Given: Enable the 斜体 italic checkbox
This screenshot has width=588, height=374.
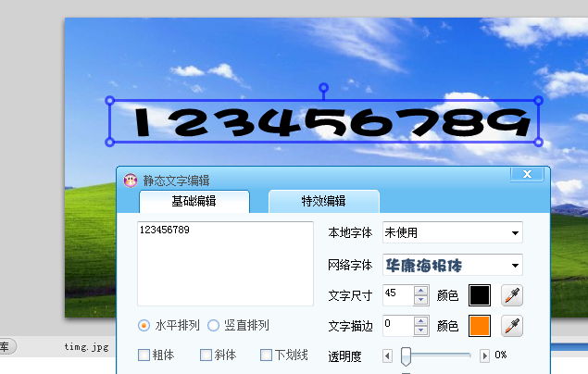Looking at the screenshot, I should 206,355.
